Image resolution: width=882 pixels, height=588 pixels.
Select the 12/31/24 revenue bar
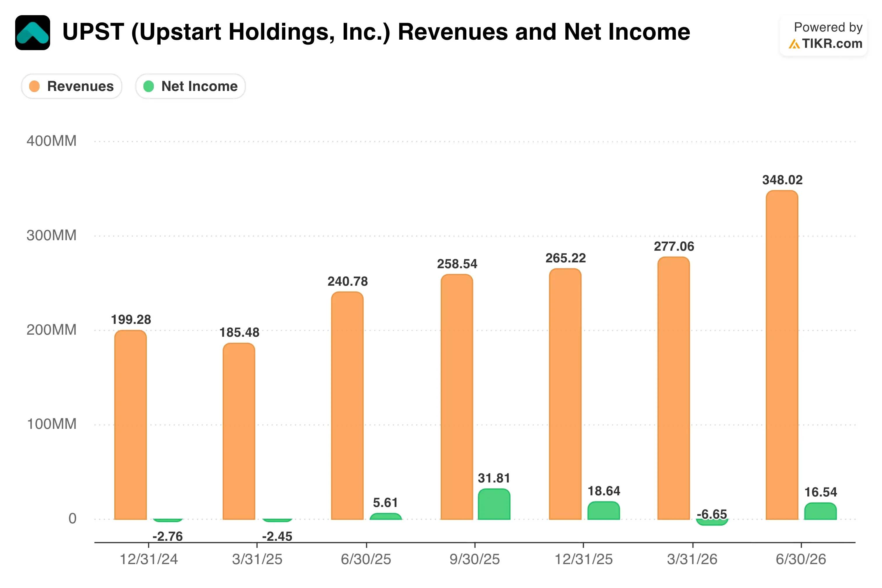coord(131,425)
